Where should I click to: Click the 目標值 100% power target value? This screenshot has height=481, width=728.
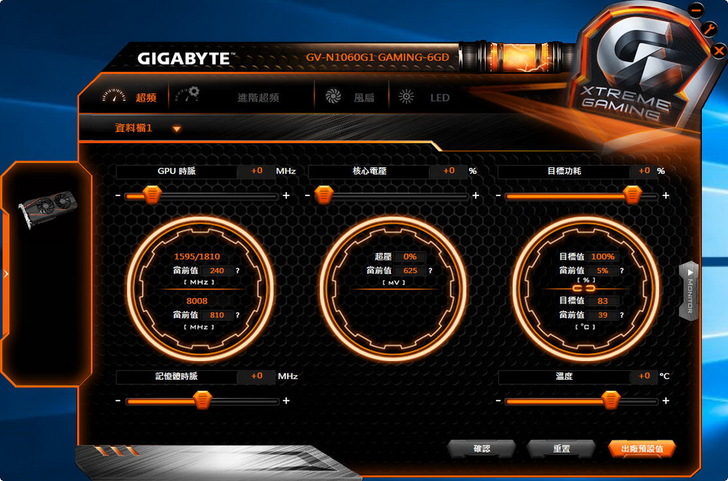[x=603, y=257]
